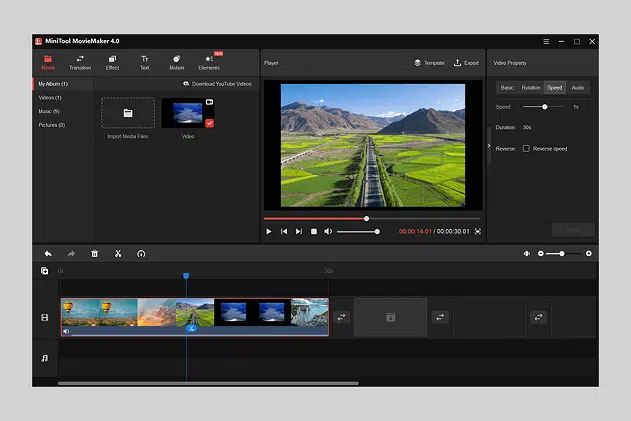The height and width of the screenshot is (421, 631).
Task: Click the Speed slider handle
Action: coord(545,106)
